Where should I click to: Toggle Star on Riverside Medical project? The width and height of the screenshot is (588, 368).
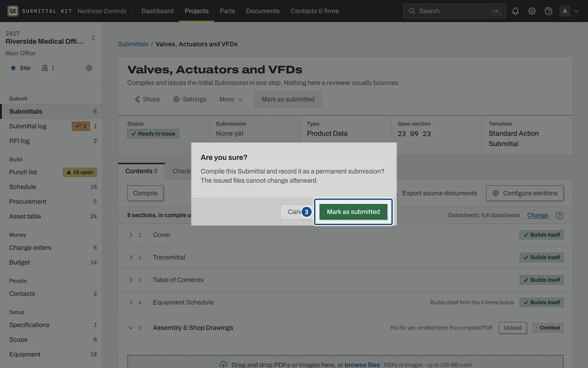[21, 68]
